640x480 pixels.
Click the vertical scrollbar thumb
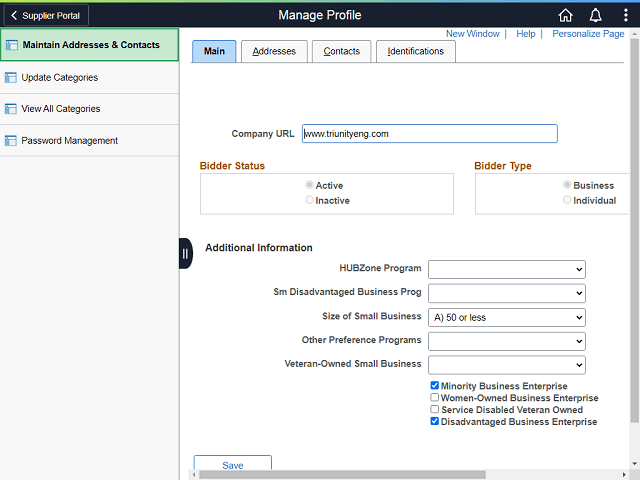634,229
